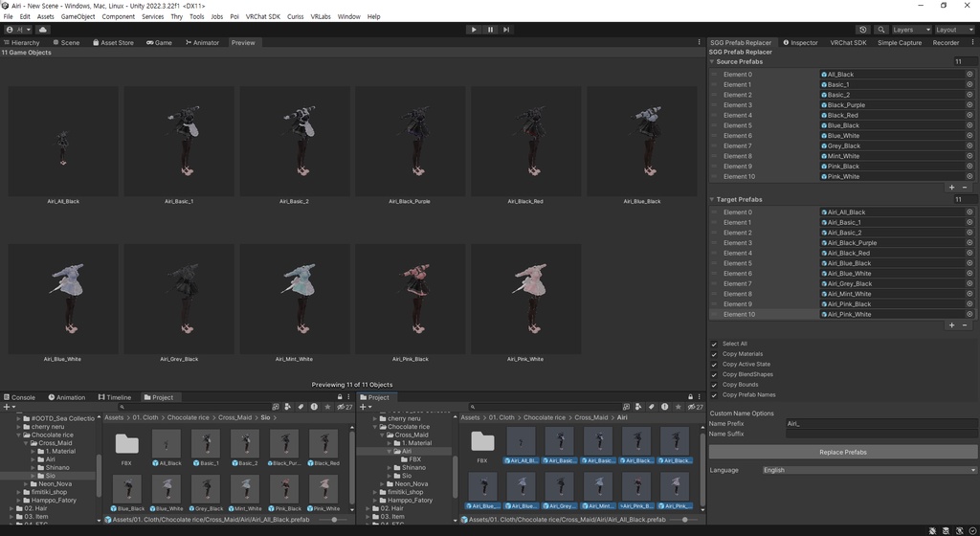The width and height of the screenshot is (980, 536).
Task: Switch to the Inspector tab
Action: 800,42
